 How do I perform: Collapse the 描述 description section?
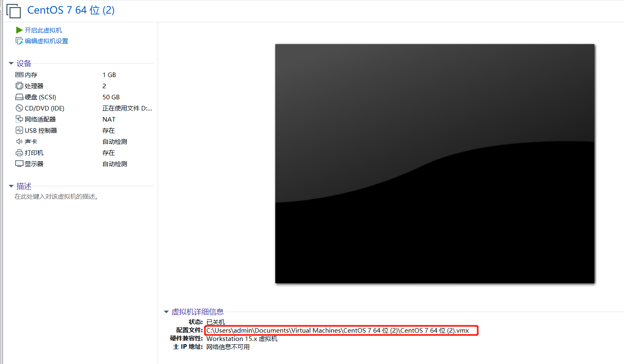11,186
